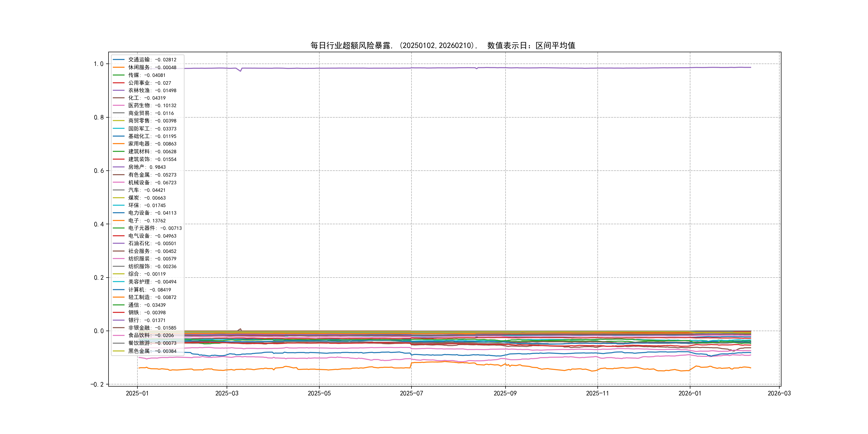This screenshot has width=868, height=434.
Task: Click the 1.0 y-axis tick label
Action: [x=98, y=64]
